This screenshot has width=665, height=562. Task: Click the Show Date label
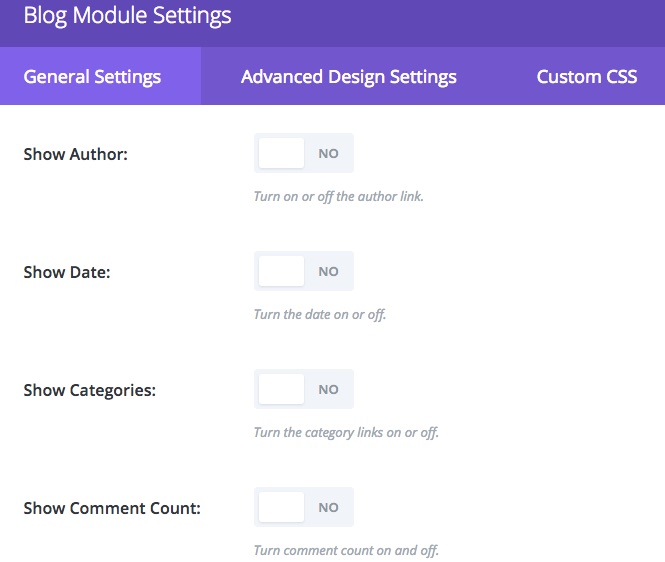coord(67,272)
